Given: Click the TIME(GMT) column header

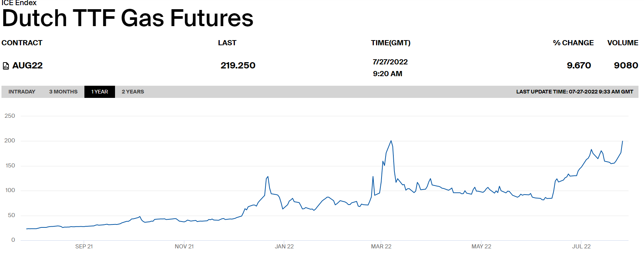Looking at the screenshot, I should click(x=390, y=43).
